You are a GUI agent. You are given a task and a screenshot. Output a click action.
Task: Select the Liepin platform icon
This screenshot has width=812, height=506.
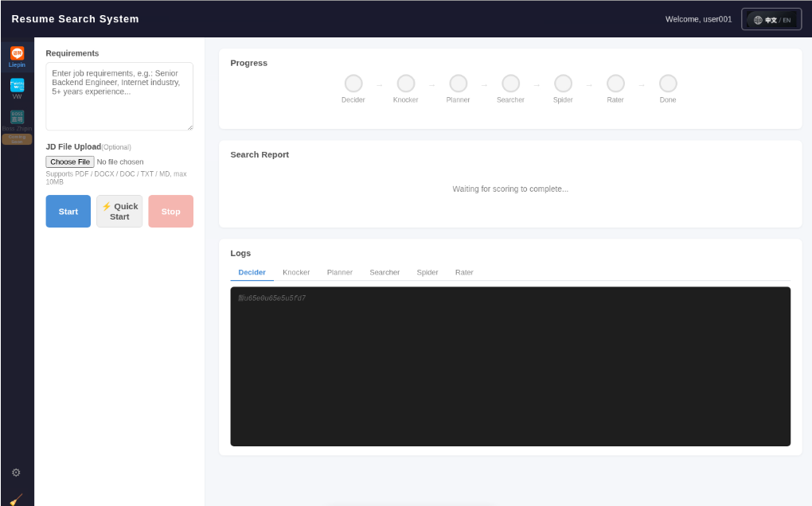click(17, 53)
